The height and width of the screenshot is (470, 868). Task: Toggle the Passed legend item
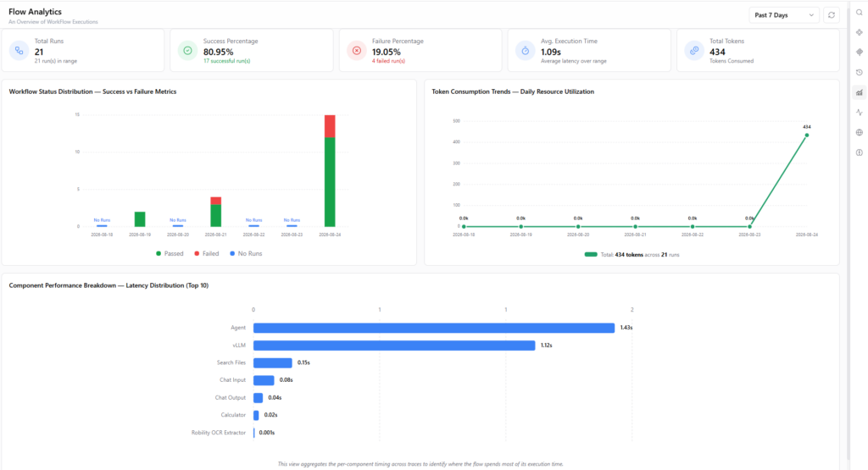click(170, 254)
